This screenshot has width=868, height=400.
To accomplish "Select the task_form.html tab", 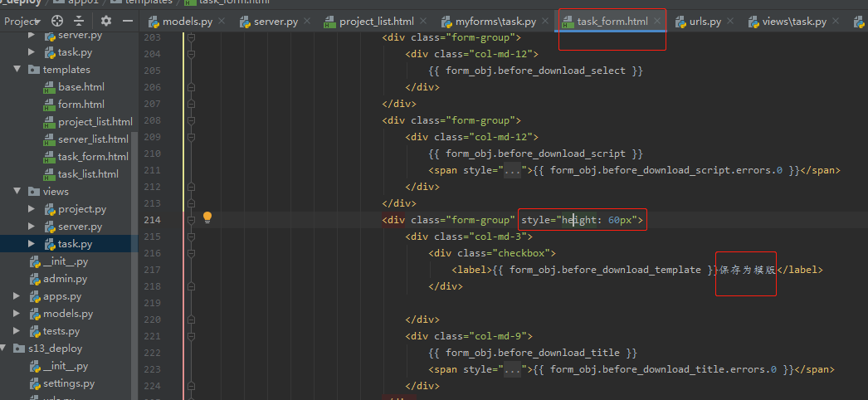I will [x=612, y=22].
